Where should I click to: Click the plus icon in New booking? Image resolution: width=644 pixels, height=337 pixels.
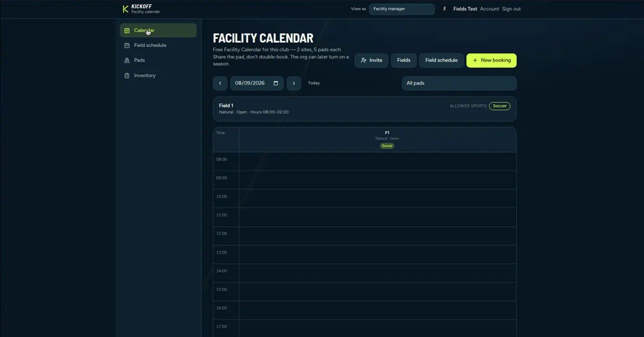[475, 60]
